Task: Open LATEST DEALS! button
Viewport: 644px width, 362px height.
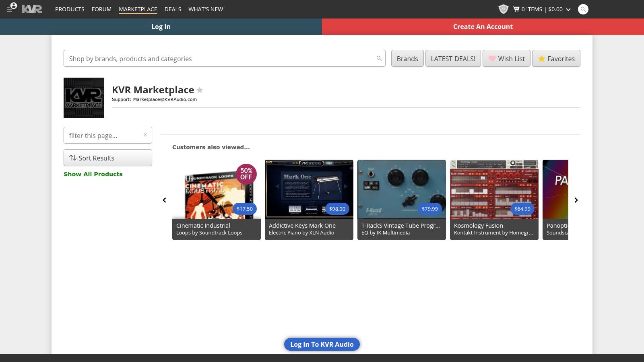Action: (453, 58)
